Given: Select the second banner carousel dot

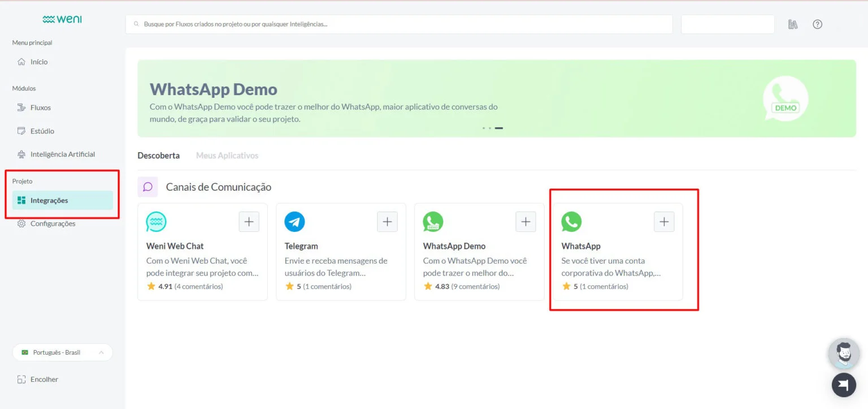Looking at the screenshot, I should coord(489,128).
